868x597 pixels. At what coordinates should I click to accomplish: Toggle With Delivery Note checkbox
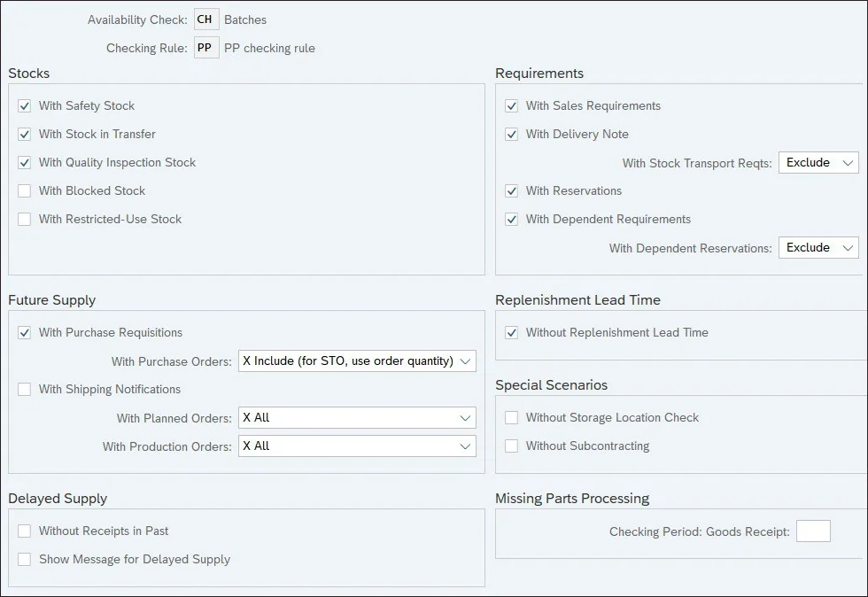coord(511,135)
